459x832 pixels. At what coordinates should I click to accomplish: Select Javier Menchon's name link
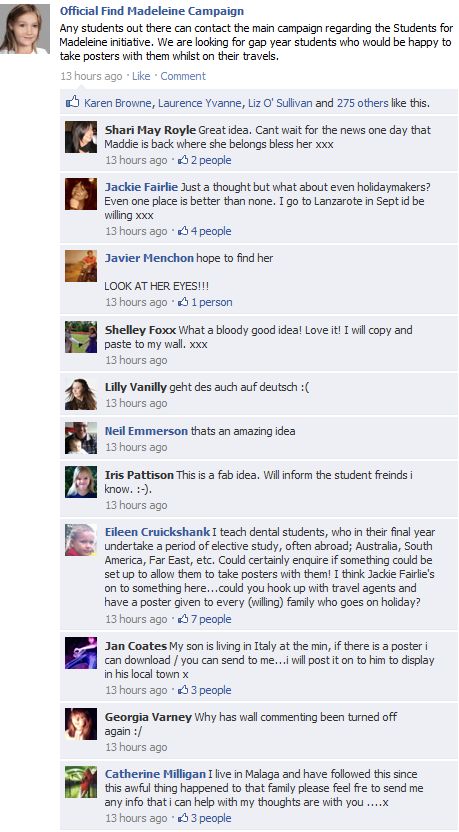pyautogui.click(x=149, y=258)
